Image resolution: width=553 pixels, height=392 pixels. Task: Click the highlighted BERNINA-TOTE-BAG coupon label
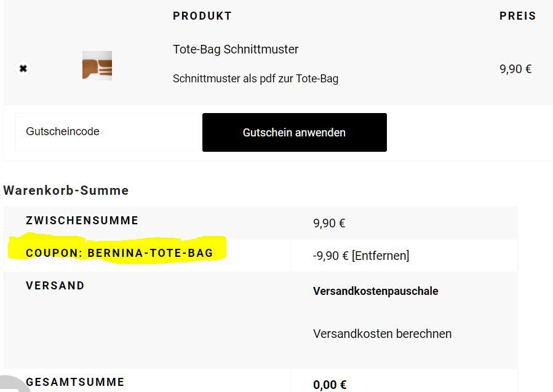tap(119, 253)
